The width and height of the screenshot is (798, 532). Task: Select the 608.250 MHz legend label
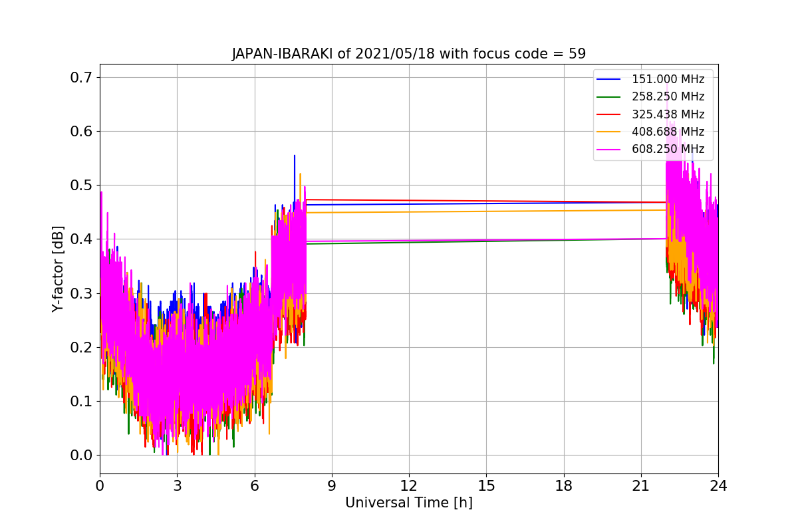668,149
